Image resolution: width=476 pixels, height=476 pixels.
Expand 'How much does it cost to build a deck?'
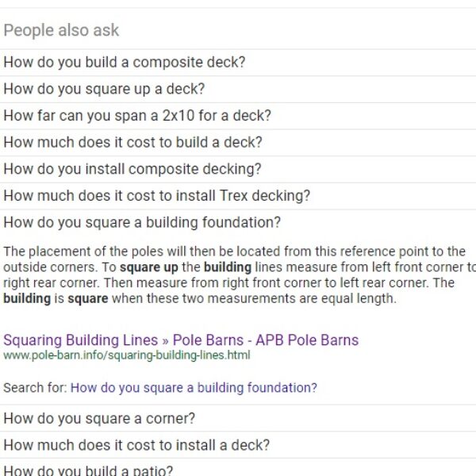click(x=132, y=143)
